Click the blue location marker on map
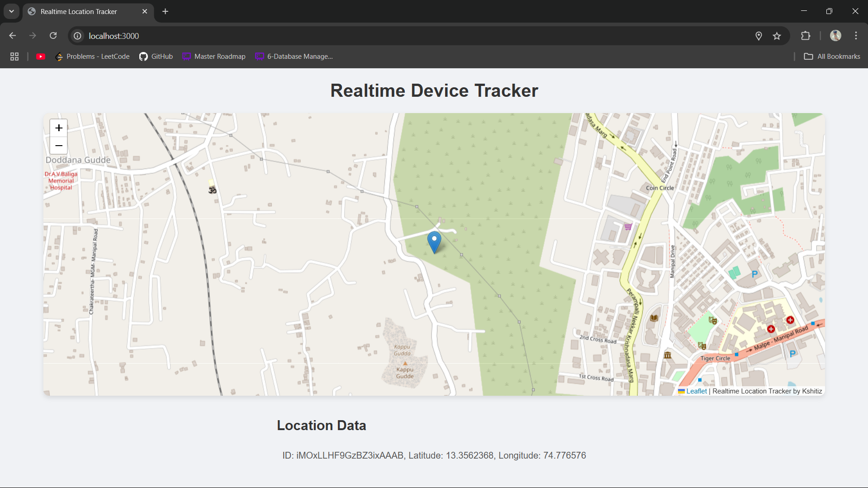This screenshot has height=488, width=868. (434, 242)
